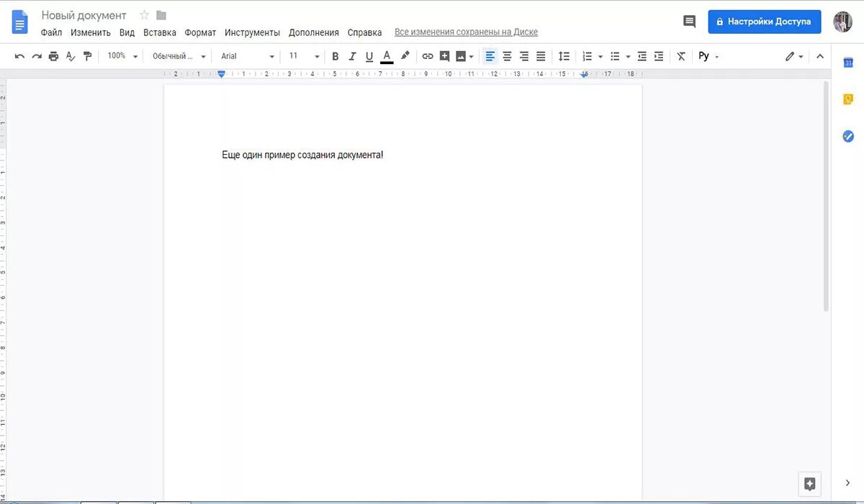Decrease the paragraph indent
The width and height of the screenshot is (864, 504).
coord(642,56)
